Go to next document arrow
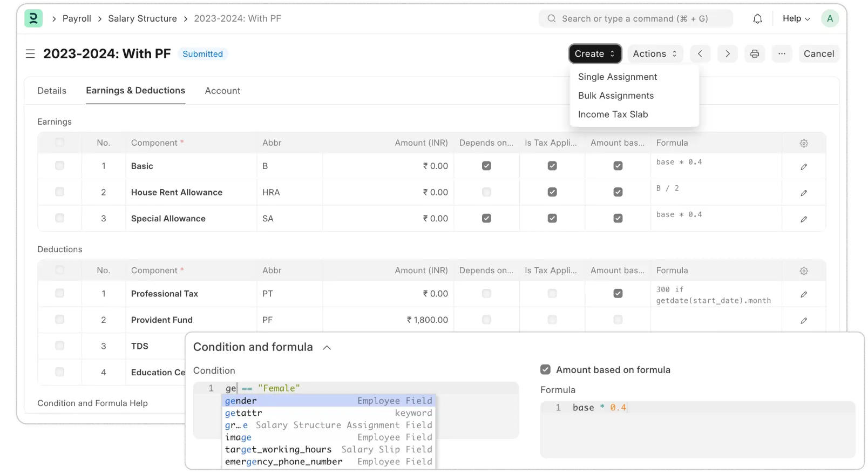 pos(727,54)
